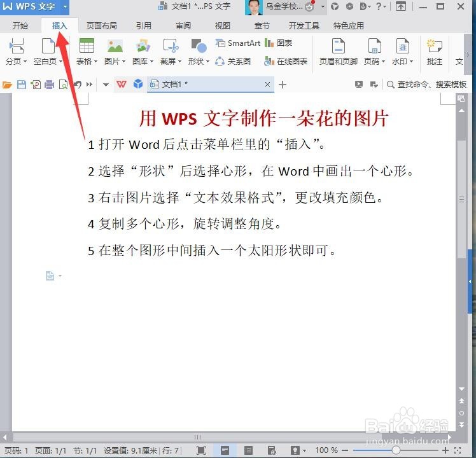Select web layout view in status bar
476x458 pixels.
click(x=272, y=450)
